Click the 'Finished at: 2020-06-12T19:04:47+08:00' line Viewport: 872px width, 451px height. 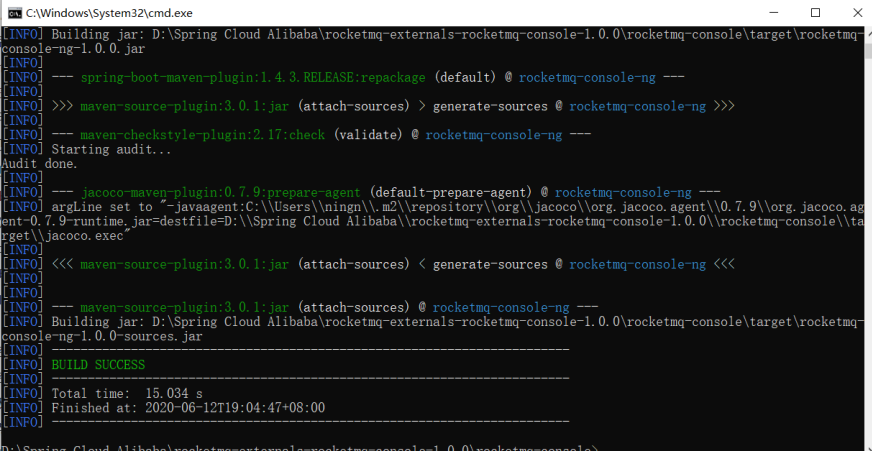(188, 408)
